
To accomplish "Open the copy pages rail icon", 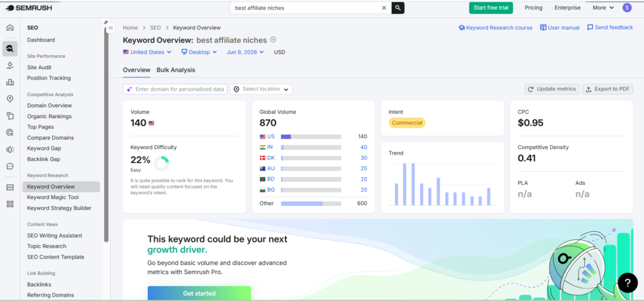I will coord(10,116).
